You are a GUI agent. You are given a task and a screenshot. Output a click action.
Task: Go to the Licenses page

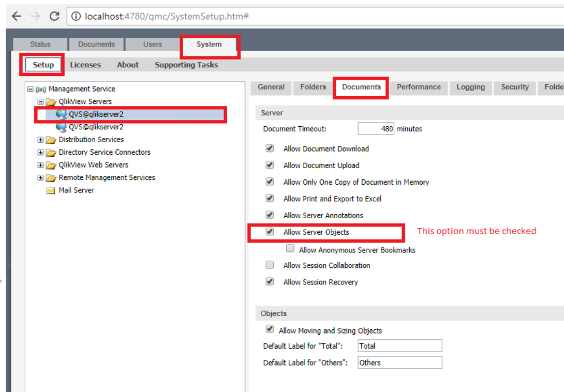tap(85, 65)
